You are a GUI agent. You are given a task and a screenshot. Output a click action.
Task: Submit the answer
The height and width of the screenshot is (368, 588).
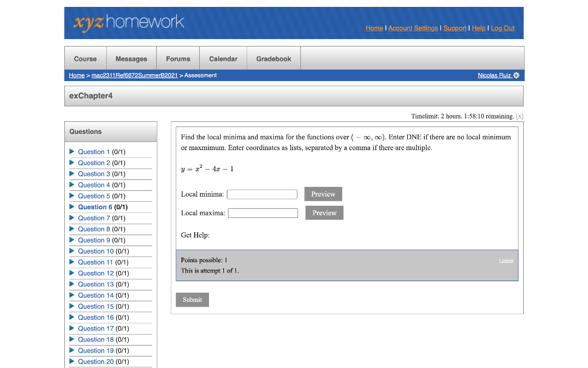[x=192, y=300]
